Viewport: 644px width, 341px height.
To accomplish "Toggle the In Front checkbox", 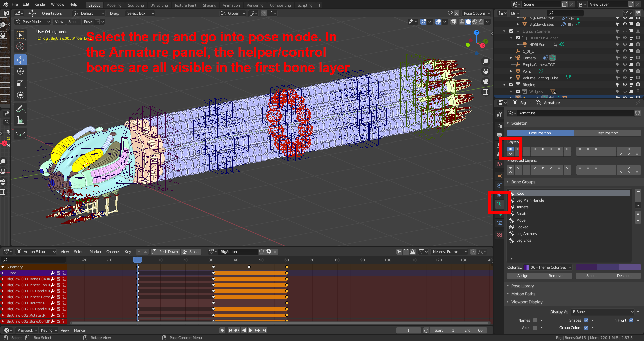I will pos(631,320).
